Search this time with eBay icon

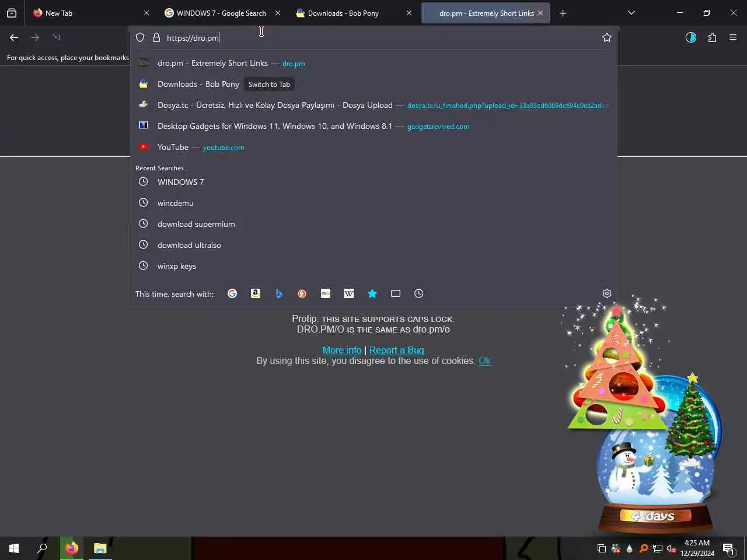click(326, 293)
